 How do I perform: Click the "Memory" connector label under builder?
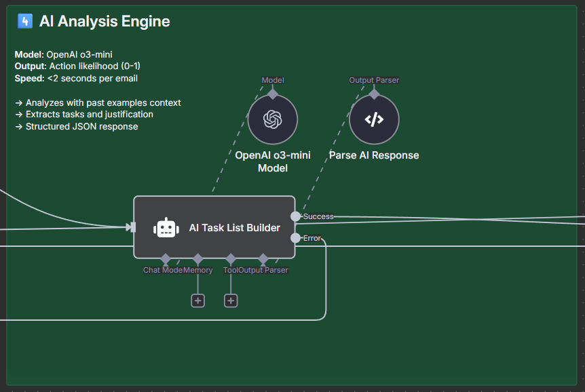pyautogui.click(x=197, y=270)
